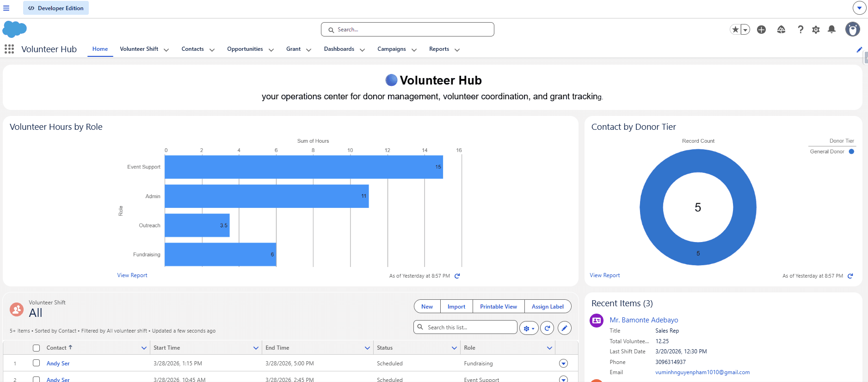Click the Import button
Image resolution: width=868 pixels, height=382 pixels.
pyautogui.click(x=456, y=307)
